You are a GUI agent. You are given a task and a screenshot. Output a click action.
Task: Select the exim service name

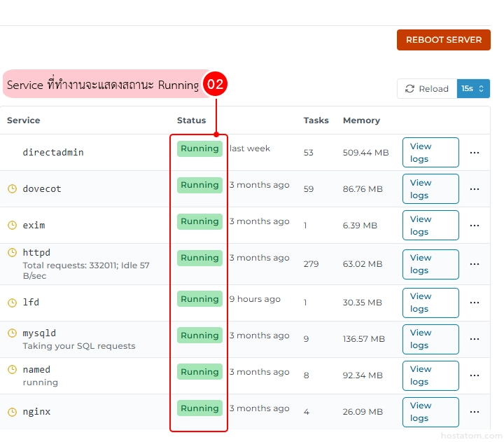(34, 225)
